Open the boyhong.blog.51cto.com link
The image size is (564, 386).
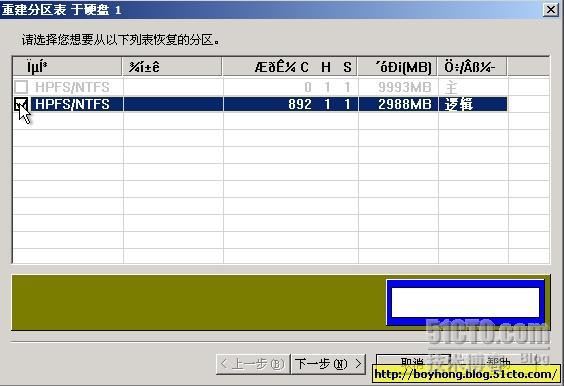pos(466,374)
